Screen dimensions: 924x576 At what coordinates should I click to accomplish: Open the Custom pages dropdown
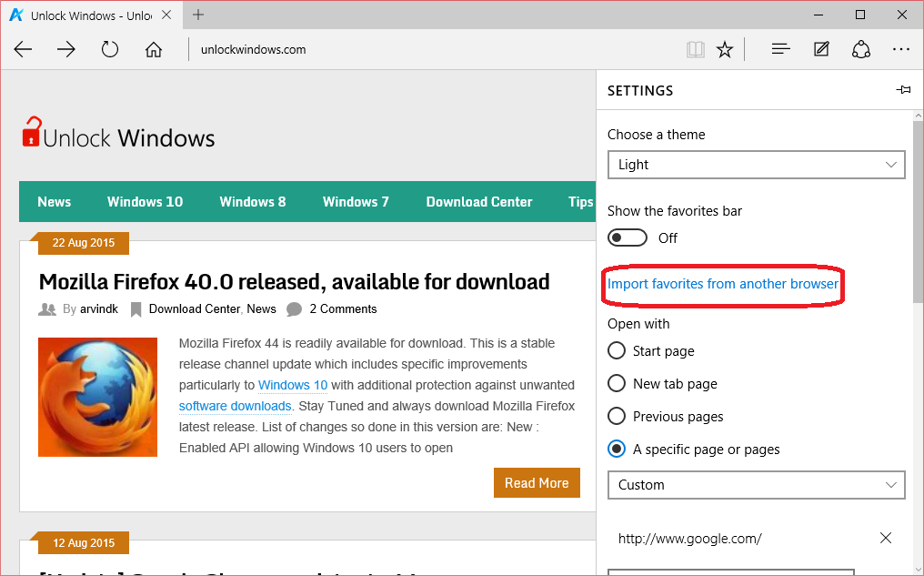[x=756, y=485]
